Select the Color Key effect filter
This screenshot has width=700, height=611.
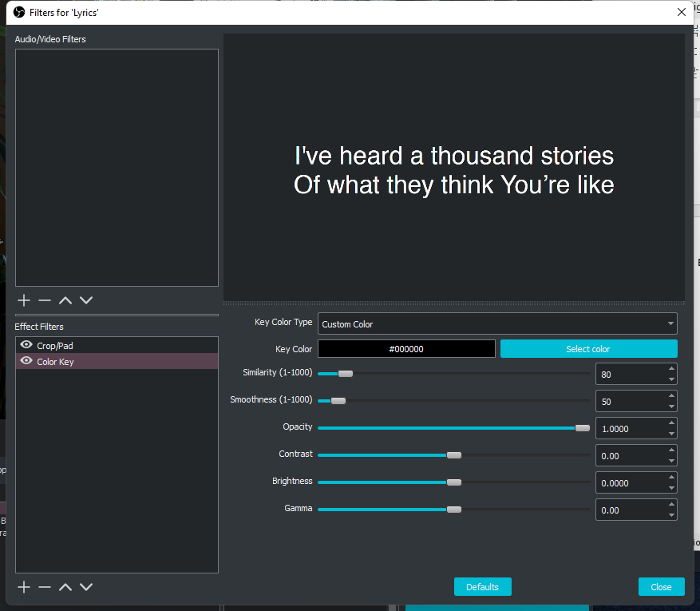pos(117,361)
